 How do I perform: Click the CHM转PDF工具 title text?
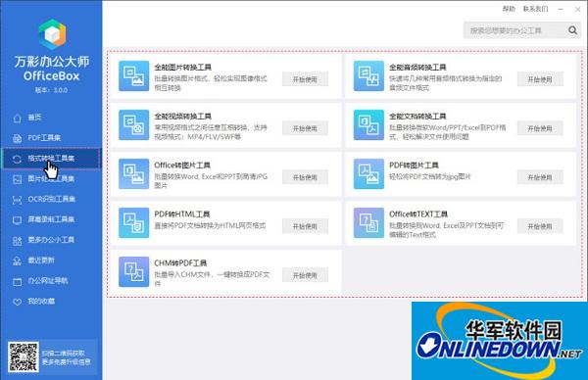point(180,263)
